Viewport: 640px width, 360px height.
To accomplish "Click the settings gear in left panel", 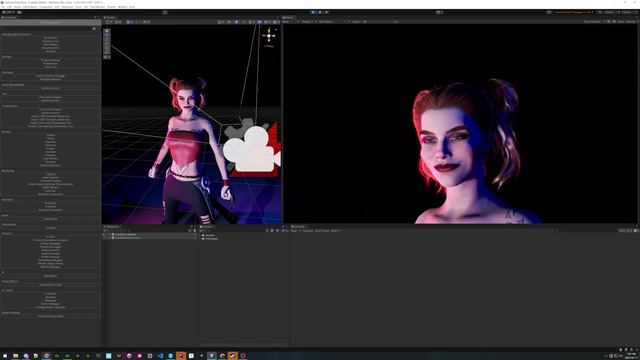I will (x=94, y=29).
